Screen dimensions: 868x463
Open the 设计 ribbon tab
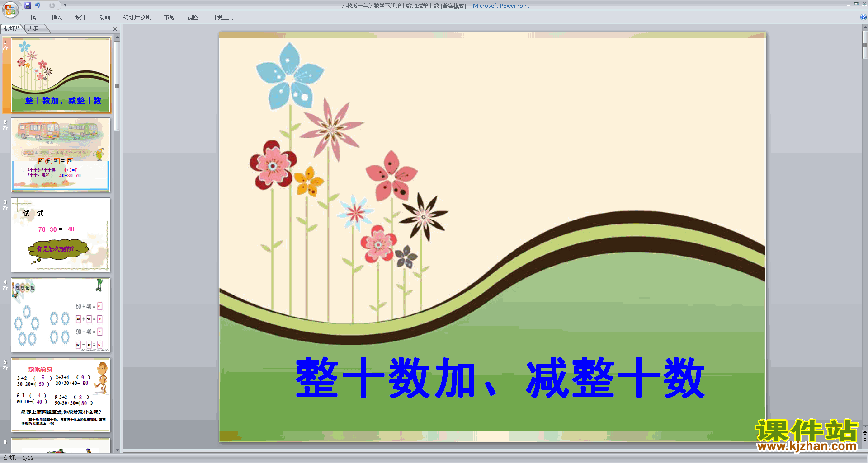pos(80,18)
